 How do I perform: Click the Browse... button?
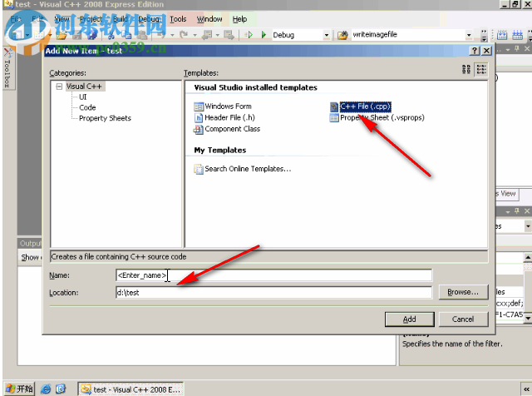pos(463,292)
